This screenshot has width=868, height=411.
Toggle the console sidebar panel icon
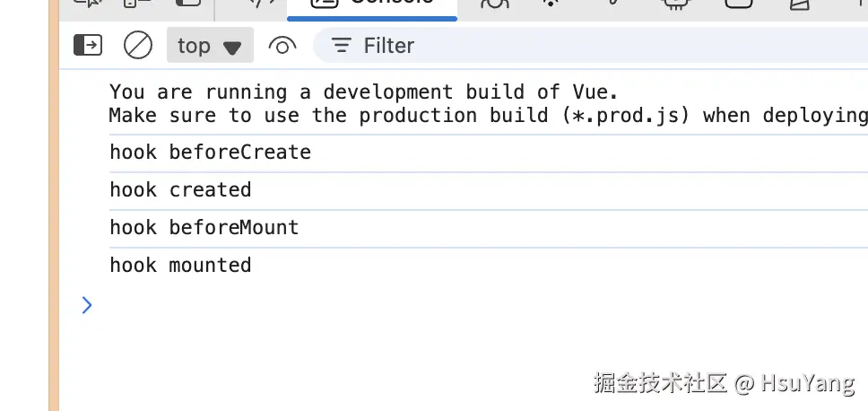(x=88, y=45)
